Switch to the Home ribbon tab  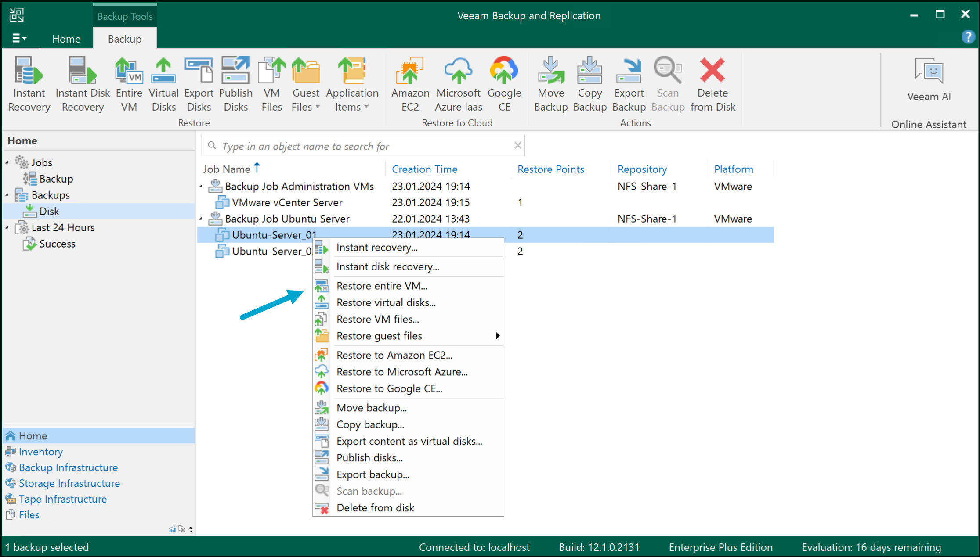coord(66,39)
